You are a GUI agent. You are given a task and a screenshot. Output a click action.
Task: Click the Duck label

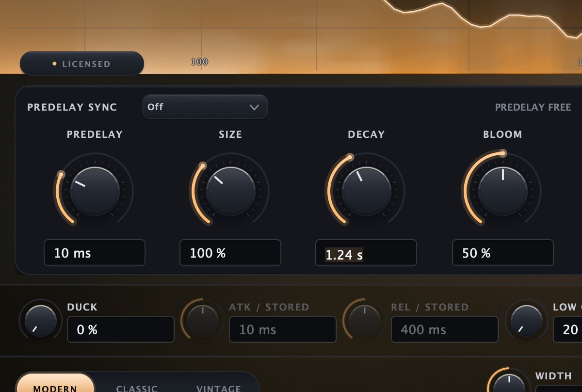point(82,307)
